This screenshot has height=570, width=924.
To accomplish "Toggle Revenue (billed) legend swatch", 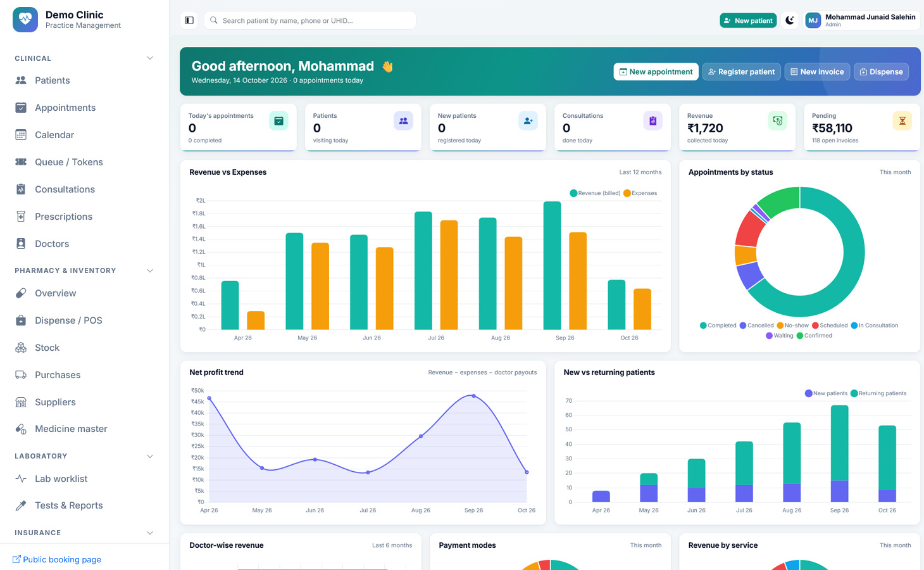I will click(573, 193).
